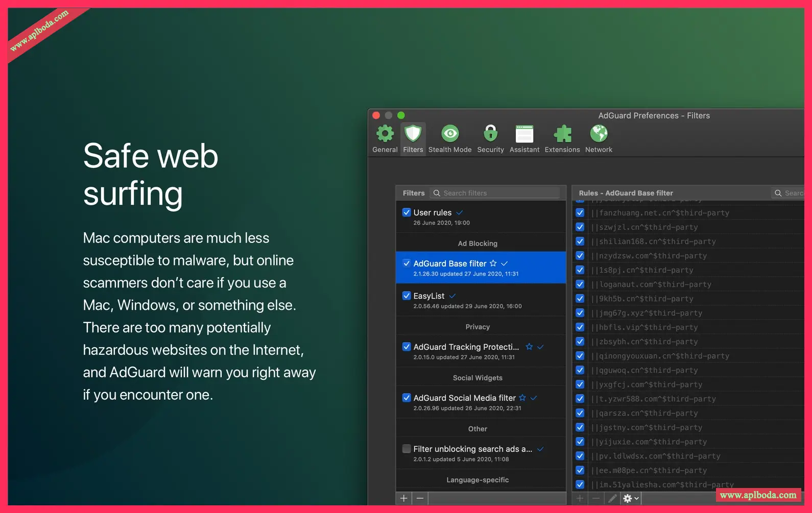The image size is (812, 513).
Task: Uncheck the ||fanzhuang.net.cn^$third-party rule
Action: pos(580,212)
